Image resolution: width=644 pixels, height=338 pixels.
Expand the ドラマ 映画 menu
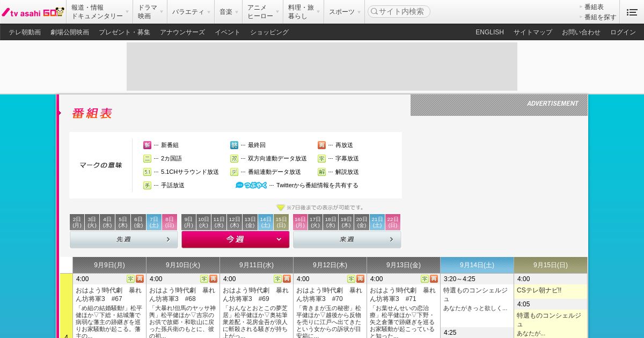tap(150, 12)
